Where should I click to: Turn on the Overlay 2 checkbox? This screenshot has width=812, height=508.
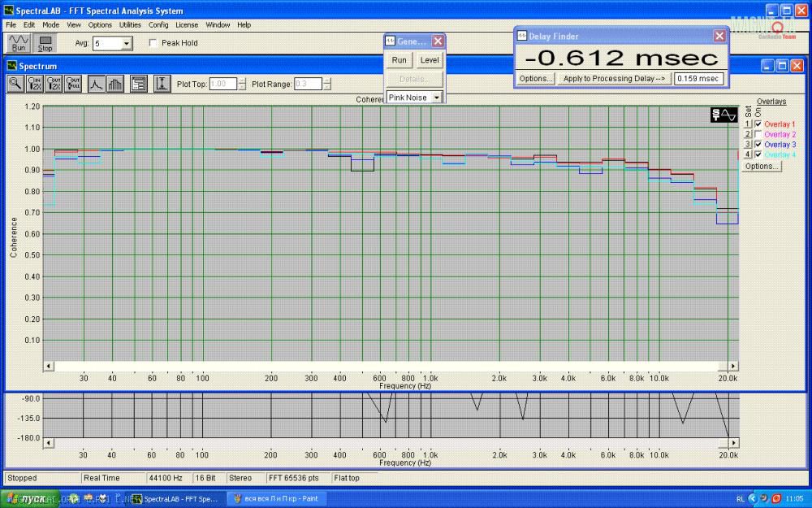point(758,134)
